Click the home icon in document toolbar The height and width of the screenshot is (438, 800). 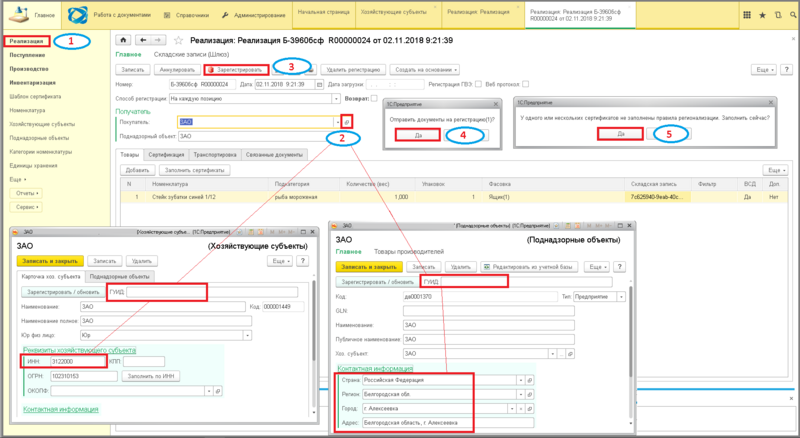point(123,40)
